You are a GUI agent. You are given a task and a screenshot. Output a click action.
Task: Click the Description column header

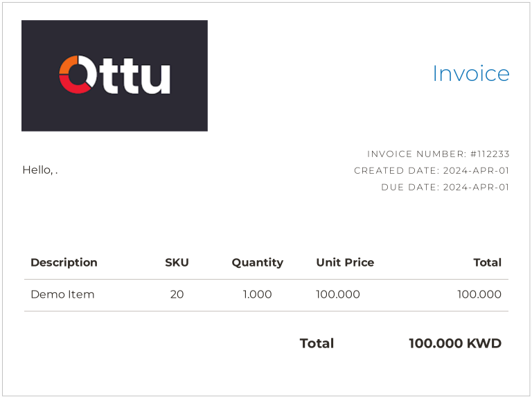tap(64, 262)
